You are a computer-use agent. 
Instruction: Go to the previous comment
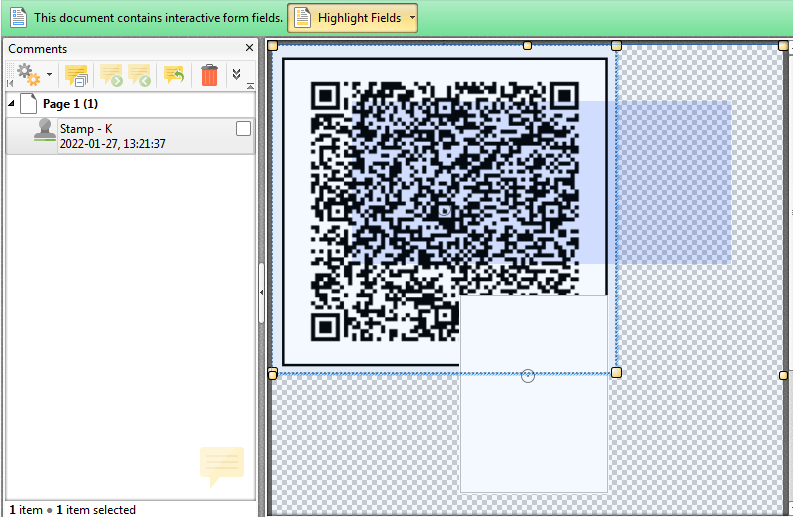coord(140,75)
